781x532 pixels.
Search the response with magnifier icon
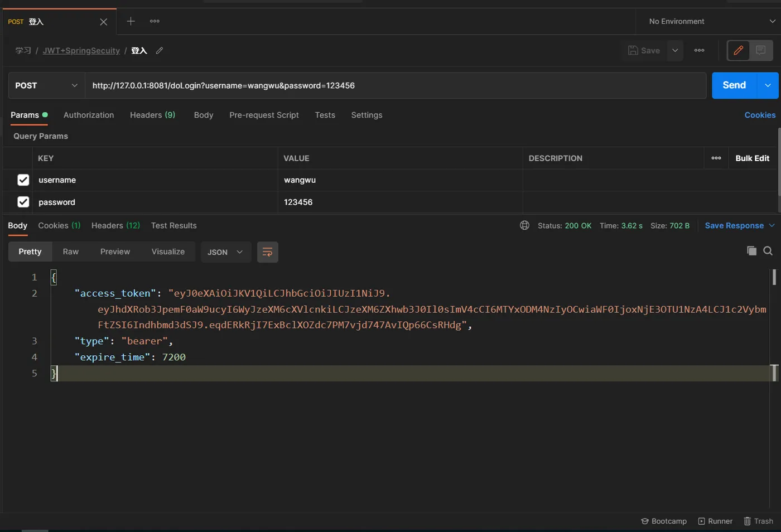(768, 251)
